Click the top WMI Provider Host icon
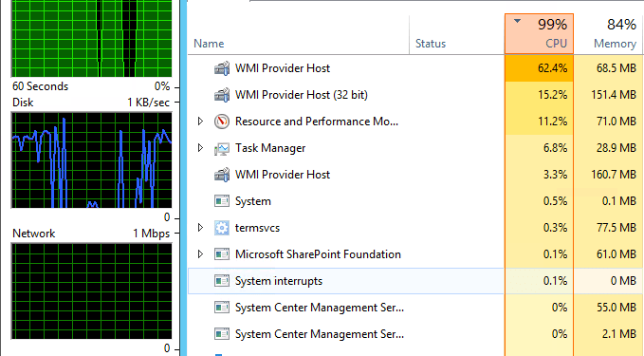Image resolution: width=644 pixels, height=356 pixels. (x=222, y=68)
